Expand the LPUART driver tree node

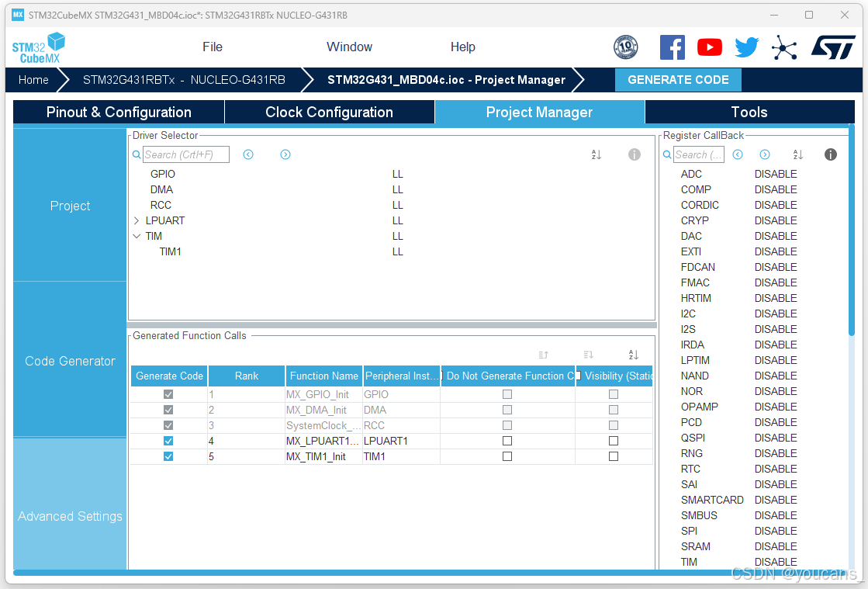click(x=137, y=221)
